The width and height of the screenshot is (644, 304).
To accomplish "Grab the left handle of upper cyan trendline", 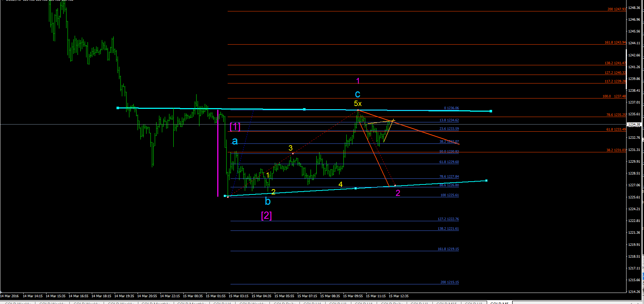I will click(118, 108).
